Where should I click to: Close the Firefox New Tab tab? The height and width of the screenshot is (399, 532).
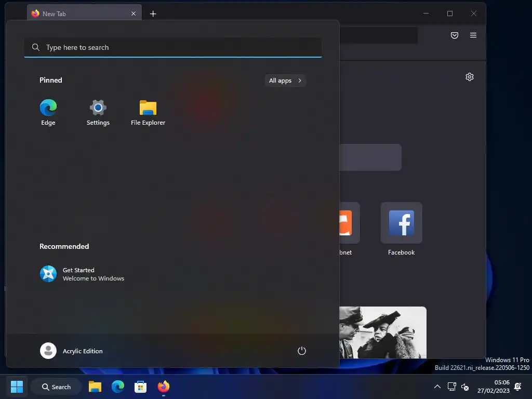point(134,14)
